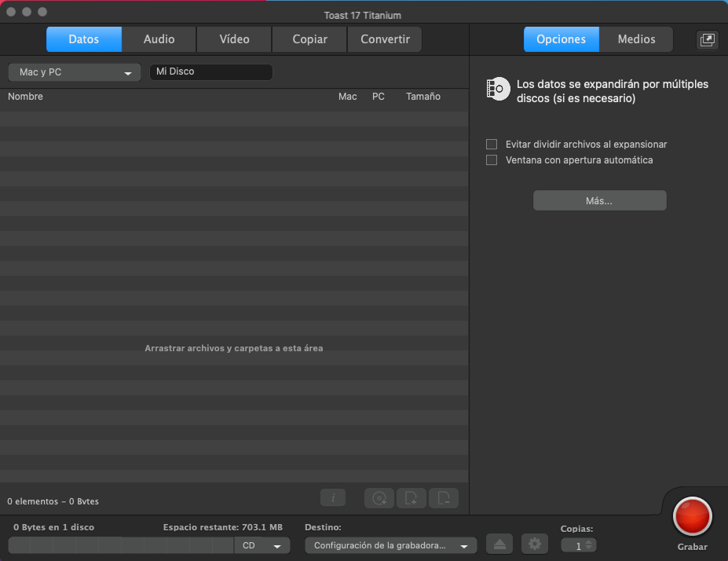Viewport: 728px width, 561px height.
Task: Open recorder settings with the gear icon
Action: point(535,544)
